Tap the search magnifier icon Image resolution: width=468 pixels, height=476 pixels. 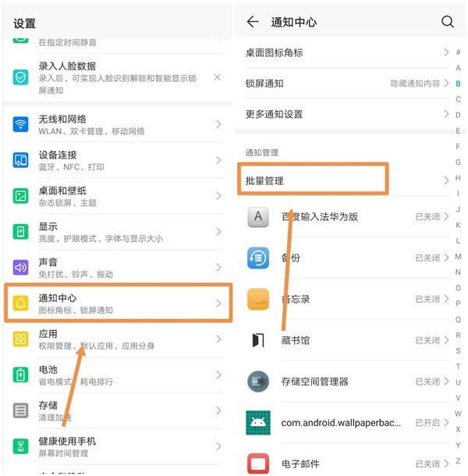[447, 22]
